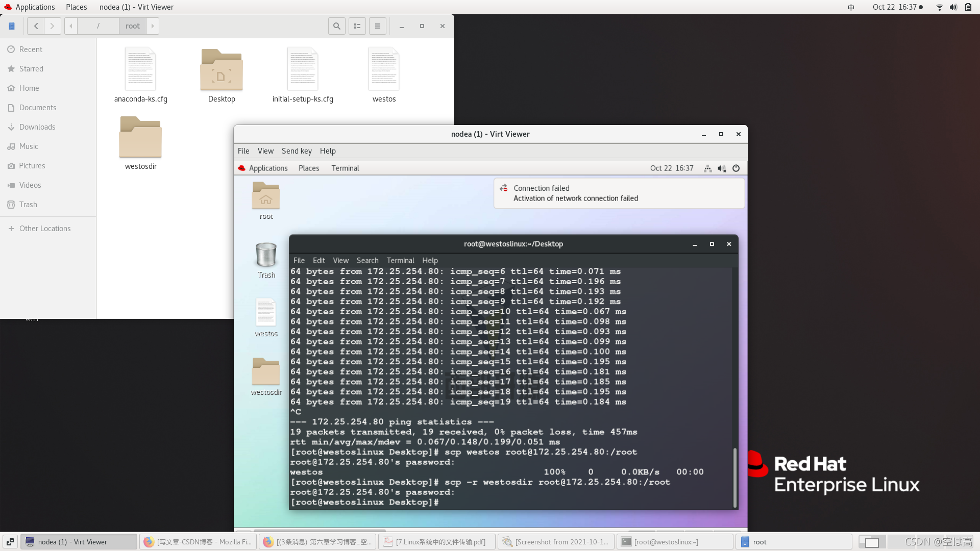Open Starred in Files sidebar

(x=48, y=69)
